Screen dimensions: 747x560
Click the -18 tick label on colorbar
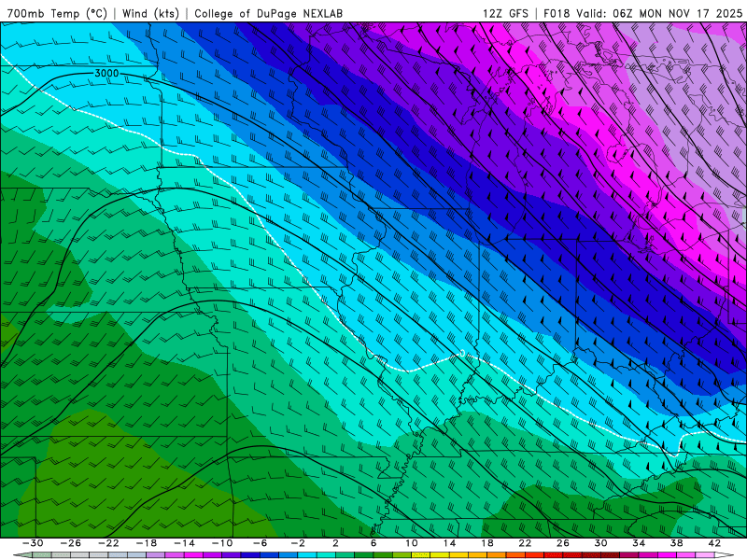147,543
